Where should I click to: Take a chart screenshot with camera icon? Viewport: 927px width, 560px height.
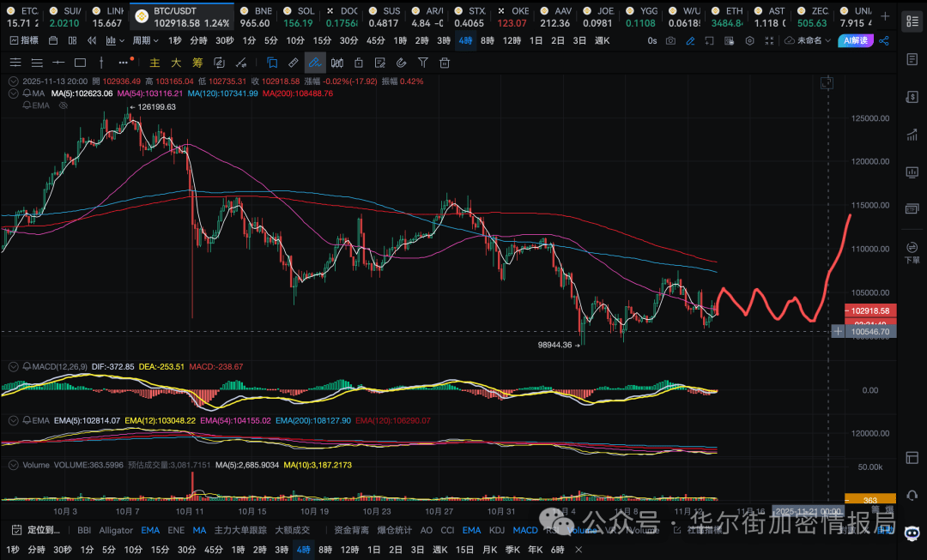[670, 41]
